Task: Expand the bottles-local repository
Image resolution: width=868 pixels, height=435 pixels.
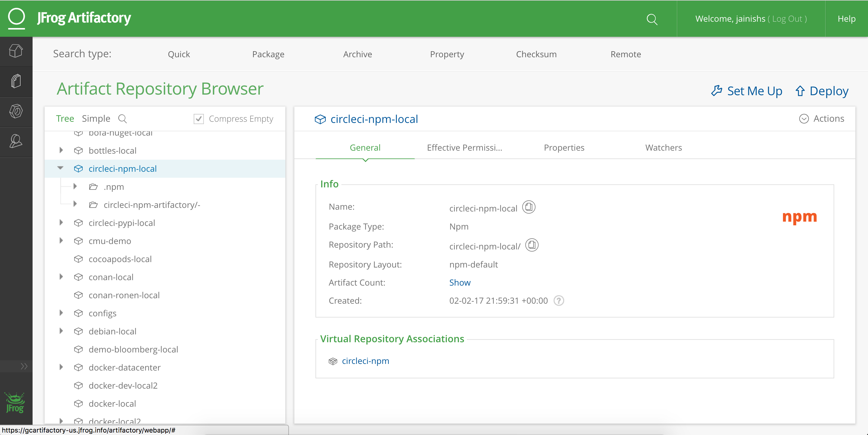Action: (61, 150)
